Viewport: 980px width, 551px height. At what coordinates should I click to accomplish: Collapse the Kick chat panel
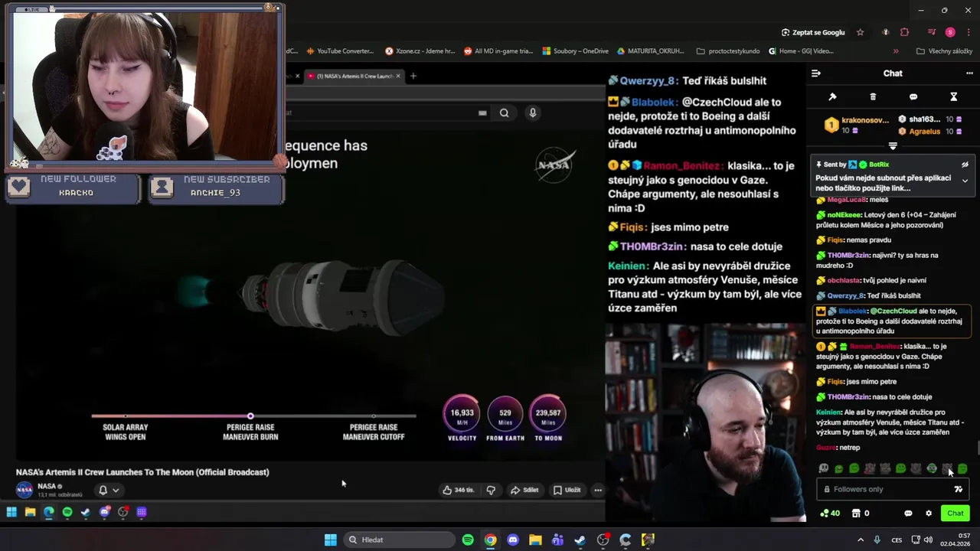(x=816, y=73)
